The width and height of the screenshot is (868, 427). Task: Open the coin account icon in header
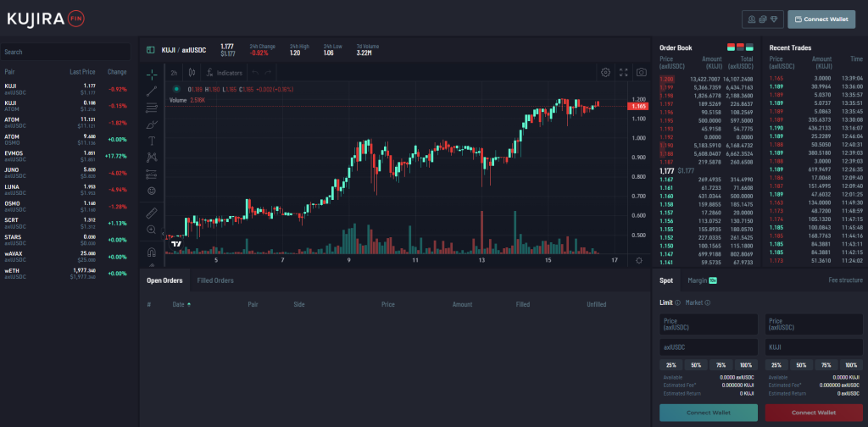coord(752,19)
